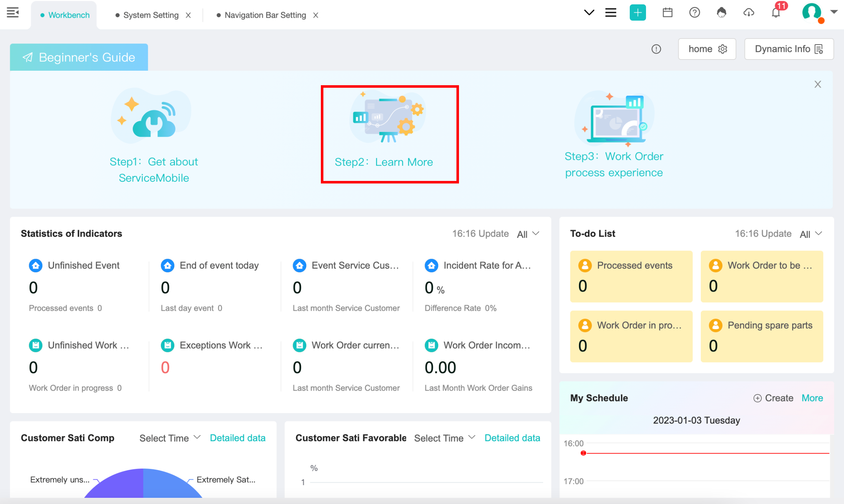Expand the All filter in To-do List
844x504 pixels.
[811, 234]
